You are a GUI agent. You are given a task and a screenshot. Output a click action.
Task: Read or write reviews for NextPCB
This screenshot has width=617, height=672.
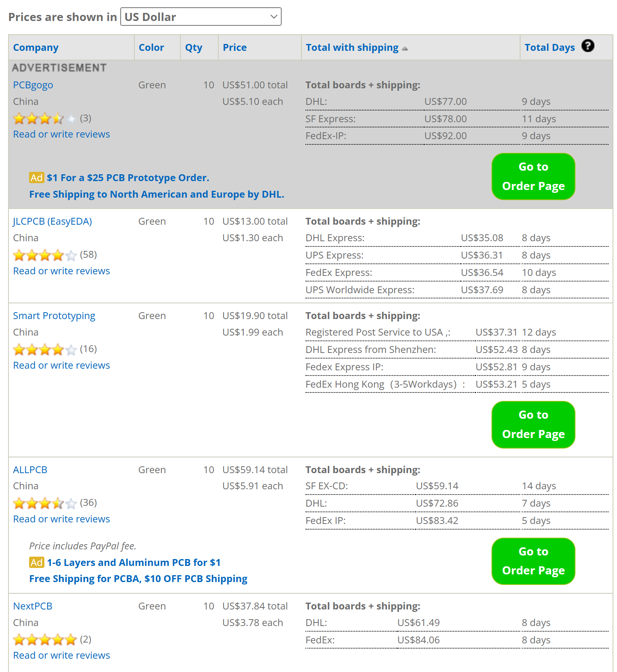tap(61, 655)
